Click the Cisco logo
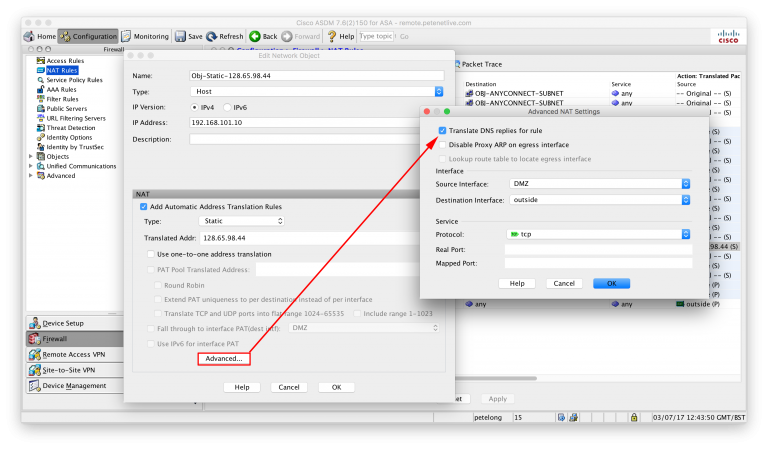Screen dimensions: 768x449 click(728, 37)
